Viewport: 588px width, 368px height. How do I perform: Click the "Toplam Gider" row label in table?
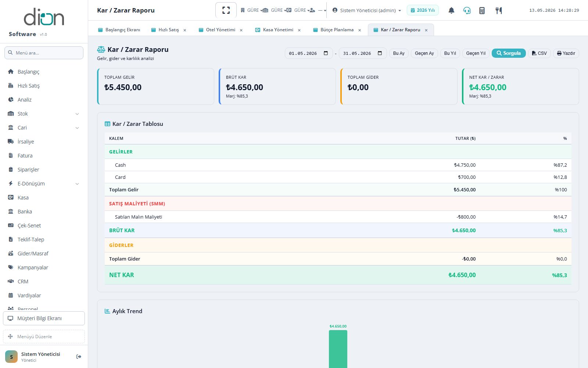point(125,259)
